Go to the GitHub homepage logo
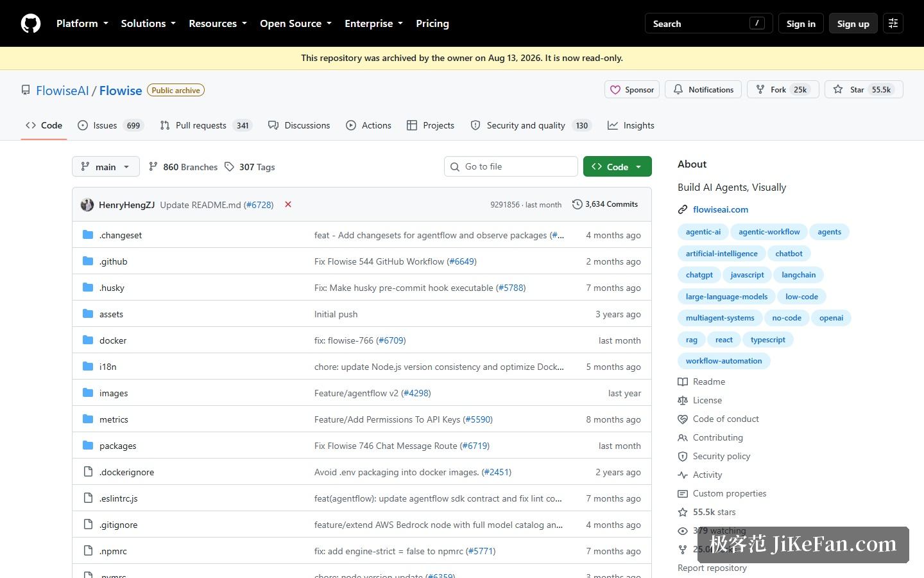 pos(31,23)
